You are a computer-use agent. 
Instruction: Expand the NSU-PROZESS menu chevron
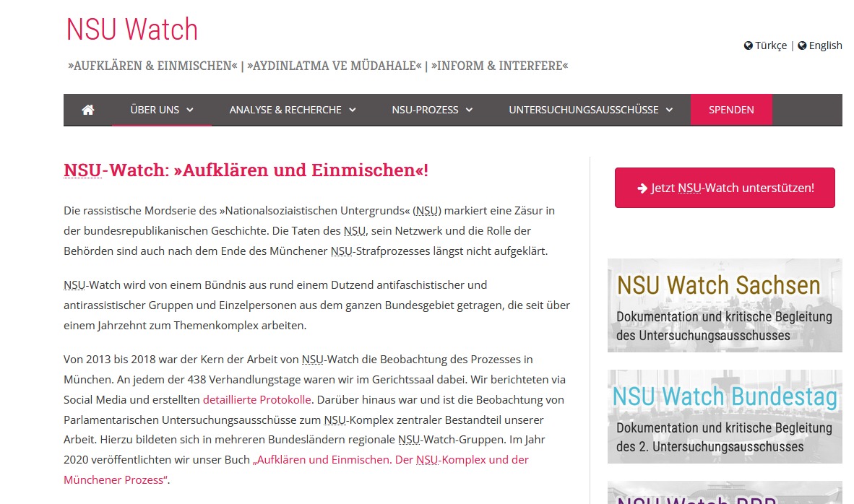pos(469,110)
